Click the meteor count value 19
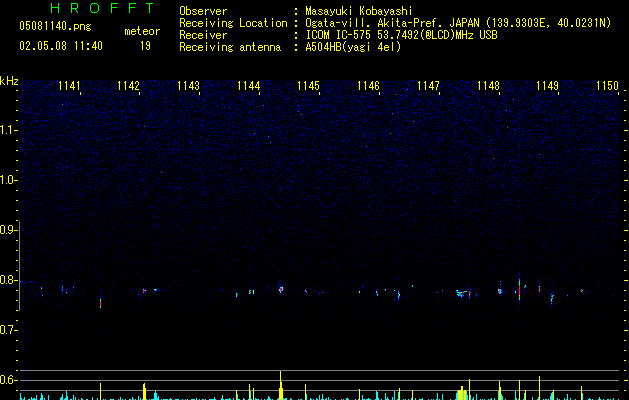The image size is (629, 400). click(145, 46)
